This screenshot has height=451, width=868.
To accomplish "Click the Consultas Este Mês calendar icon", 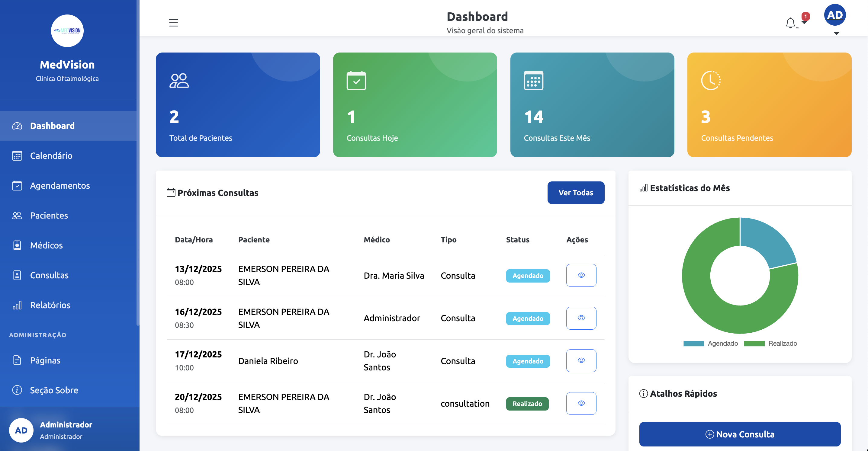I will 533,81.
